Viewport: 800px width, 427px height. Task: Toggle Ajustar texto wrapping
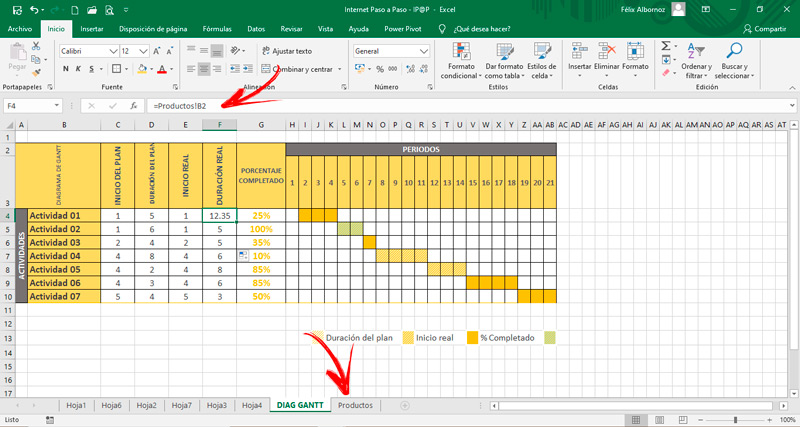(x=287, y=51)
